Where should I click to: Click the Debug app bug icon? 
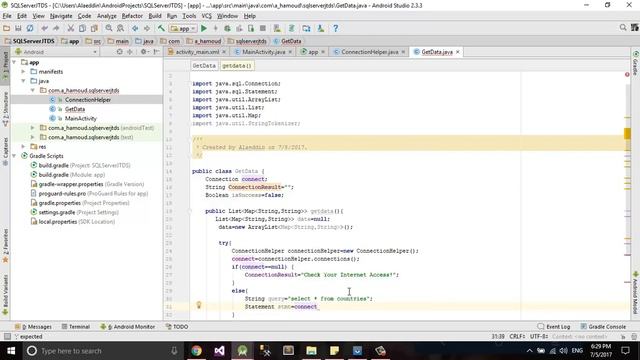click(x=227, y=28)
